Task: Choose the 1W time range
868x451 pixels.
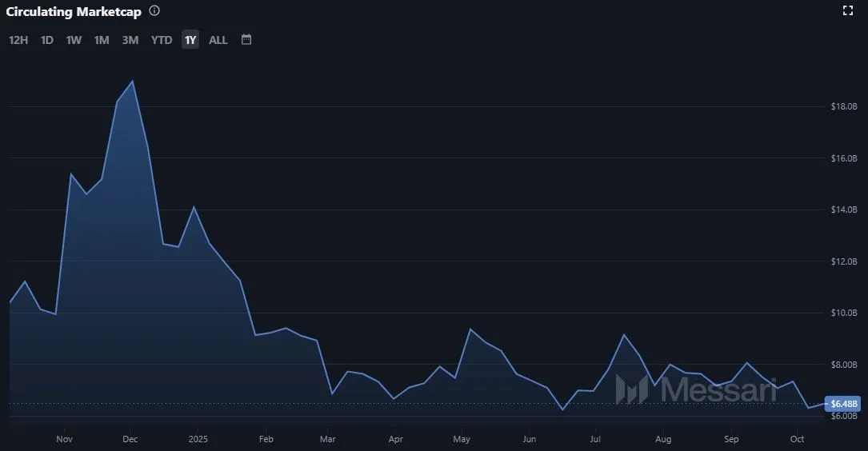Action: pos(74,40)
